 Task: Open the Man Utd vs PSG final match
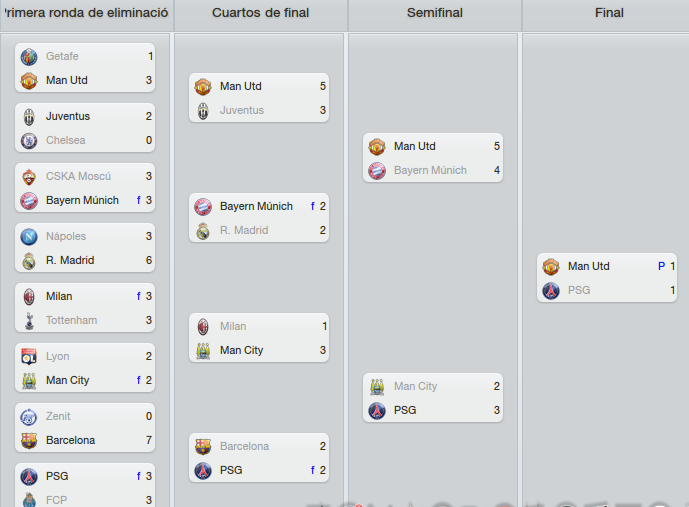click(x=607, y=278)
